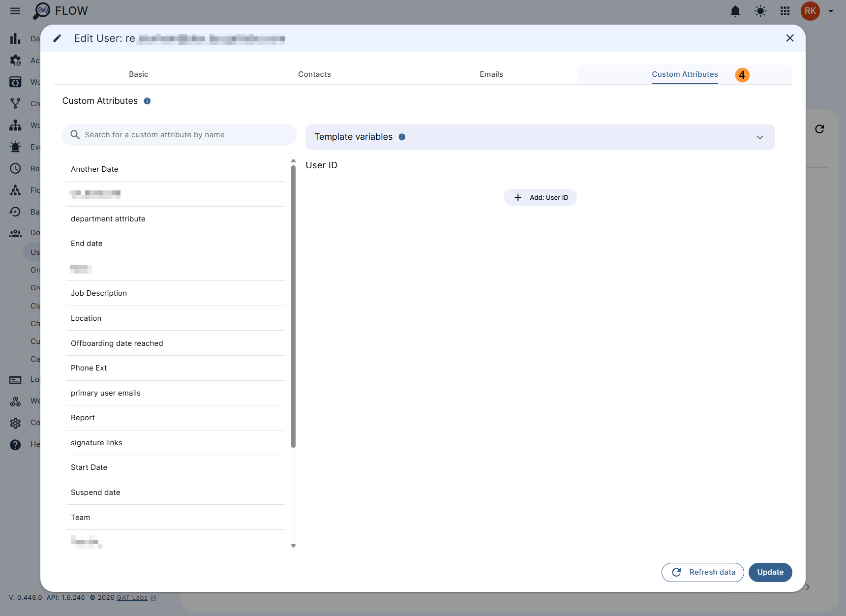
Task: Click the FLOW logo icon
Action: (x=42, y=11)
